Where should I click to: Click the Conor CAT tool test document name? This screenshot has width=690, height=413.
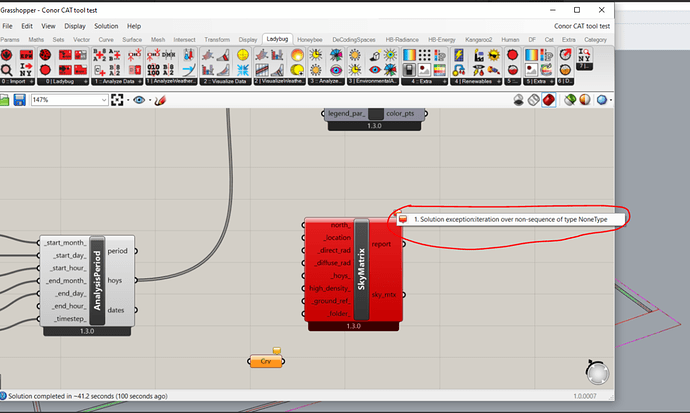click(580, 25)
